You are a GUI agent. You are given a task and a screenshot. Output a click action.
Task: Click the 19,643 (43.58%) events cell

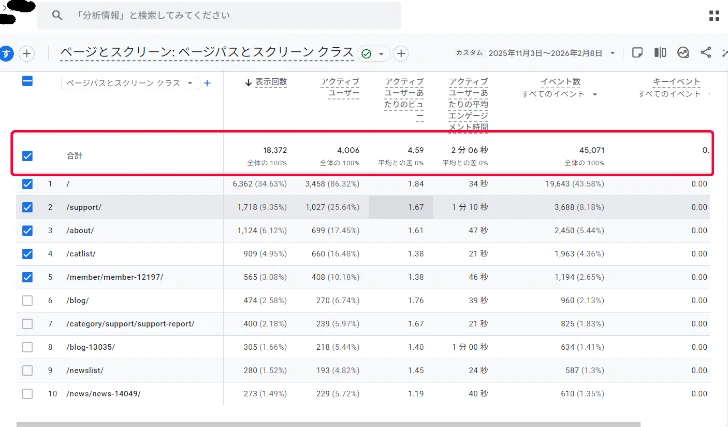point(575,184)
